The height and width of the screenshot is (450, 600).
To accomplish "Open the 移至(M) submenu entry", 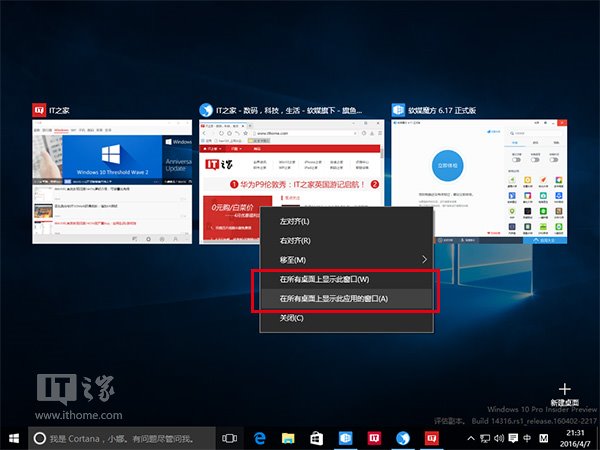I will (346, 260).
